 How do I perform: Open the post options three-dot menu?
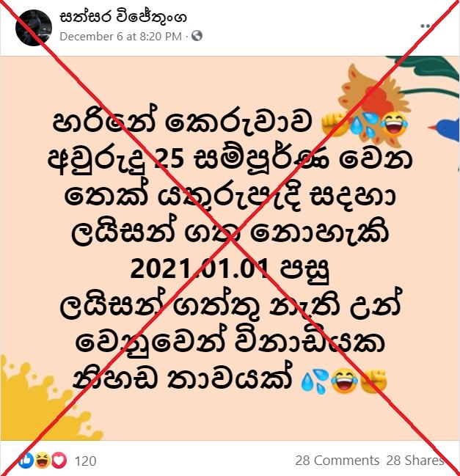coord(426,26)
